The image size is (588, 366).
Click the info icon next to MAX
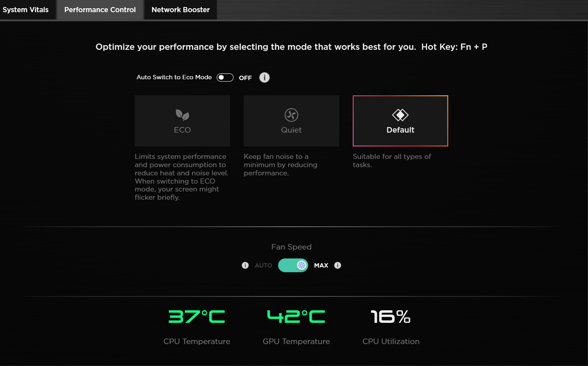coord(338,266)
